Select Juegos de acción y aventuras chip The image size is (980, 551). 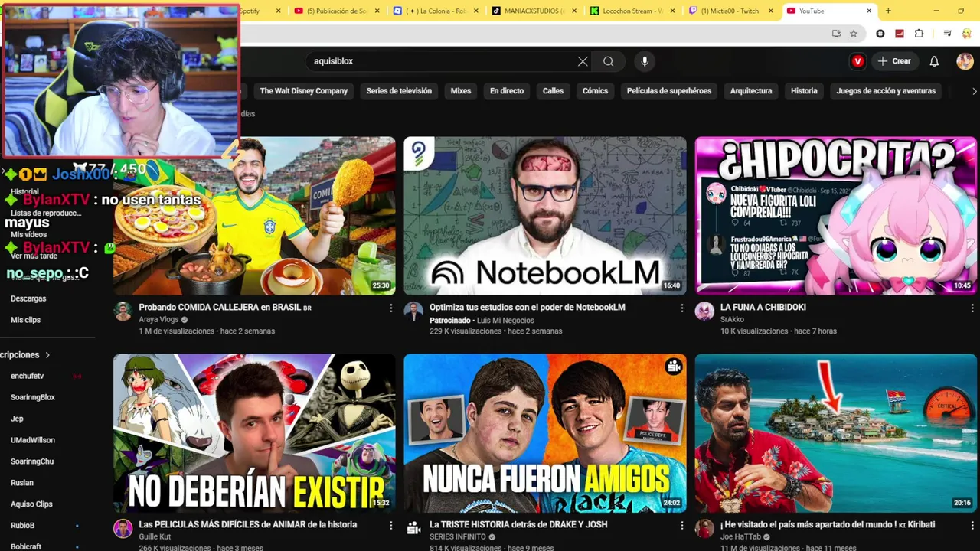coord(886,91)
